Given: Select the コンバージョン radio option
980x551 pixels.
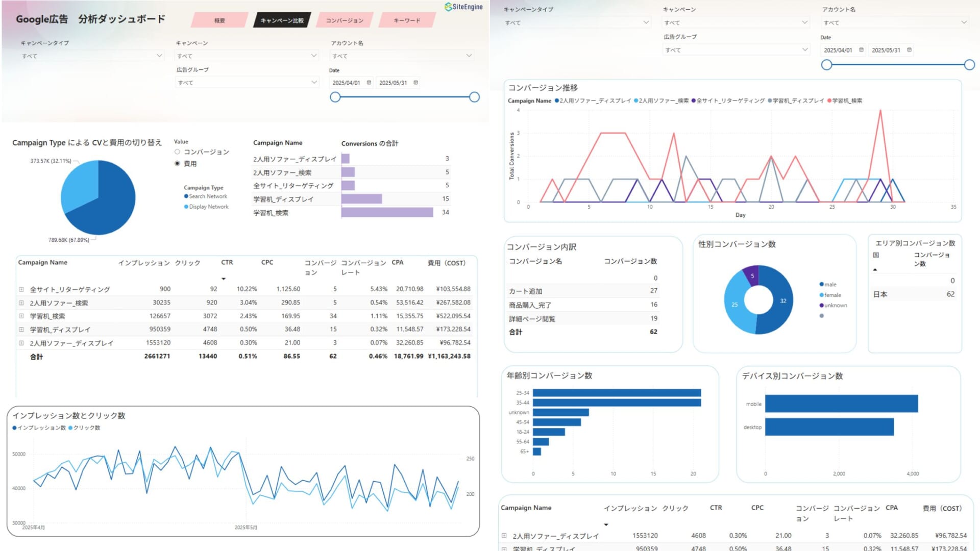Looking at the screenshot, I should (x=177, y=152).
